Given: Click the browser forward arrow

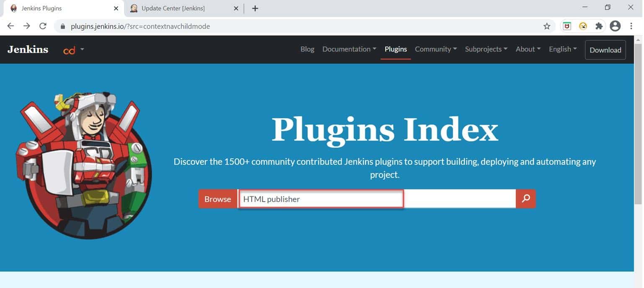Looking at the screenshot, I should [x=27, y=26].
